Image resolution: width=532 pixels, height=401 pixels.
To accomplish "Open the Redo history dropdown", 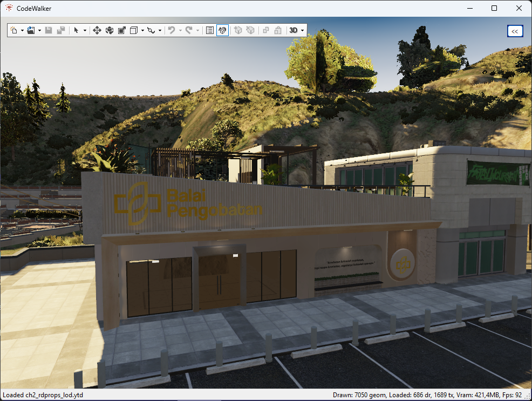I will [x=198, y=31].
